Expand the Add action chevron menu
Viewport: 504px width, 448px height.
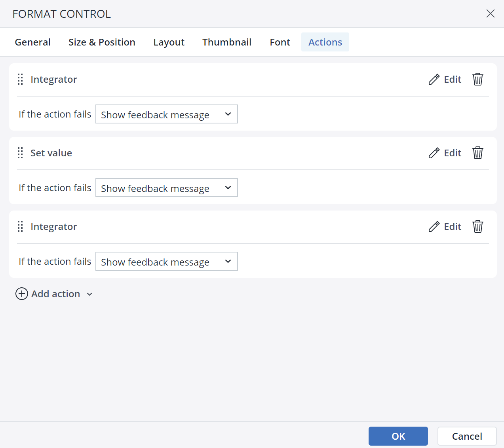(89, 294)
